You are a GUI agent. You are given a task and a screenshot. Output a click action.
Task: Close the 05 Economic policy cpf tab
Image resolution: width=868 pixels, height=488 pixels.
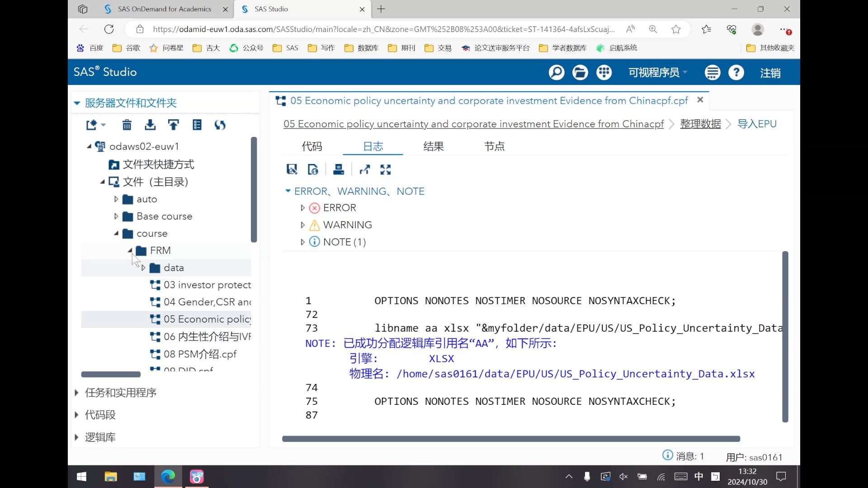tap(700, 100)
